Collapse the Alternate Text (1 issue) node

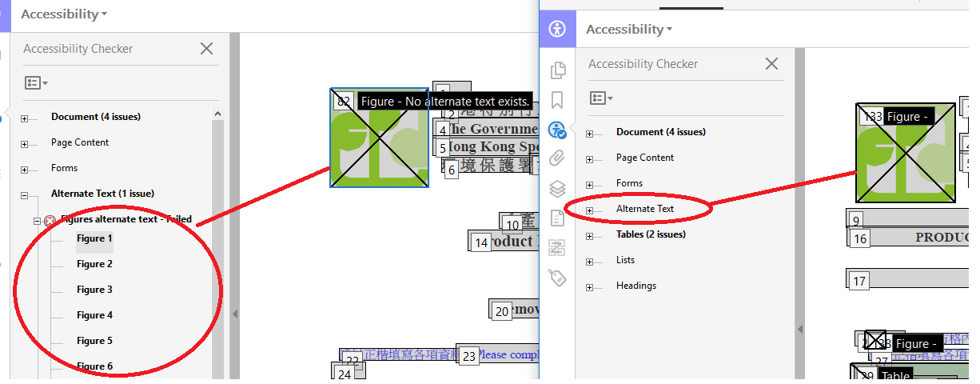(x=25, y=194)
